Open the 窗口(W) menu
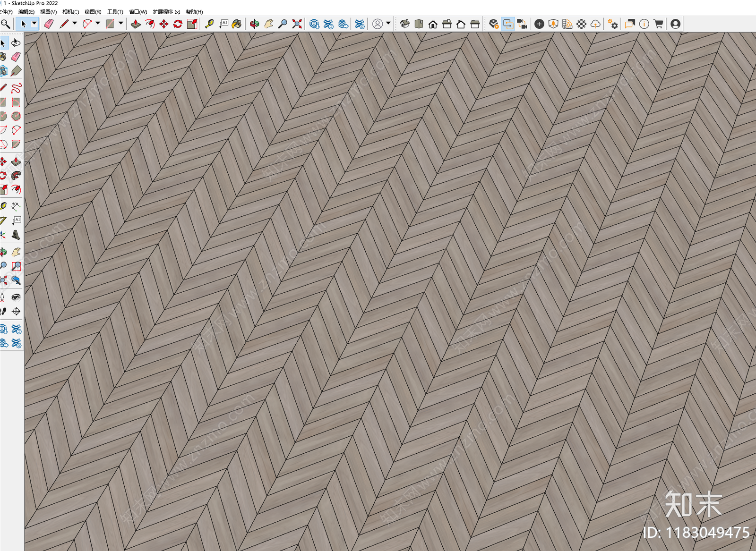 coord(138,12)
